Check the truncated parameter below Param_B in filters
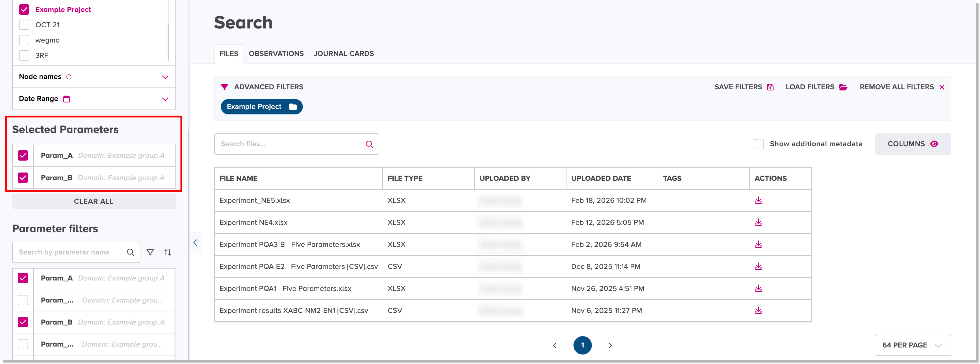This screenshot has height=364, width=980. (23, 344)
